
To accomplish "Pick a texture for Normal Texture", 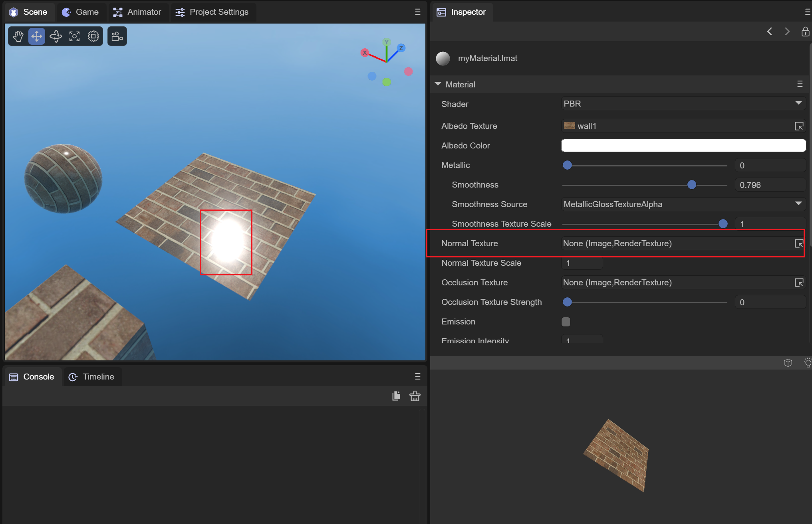I will pos(798,243).
